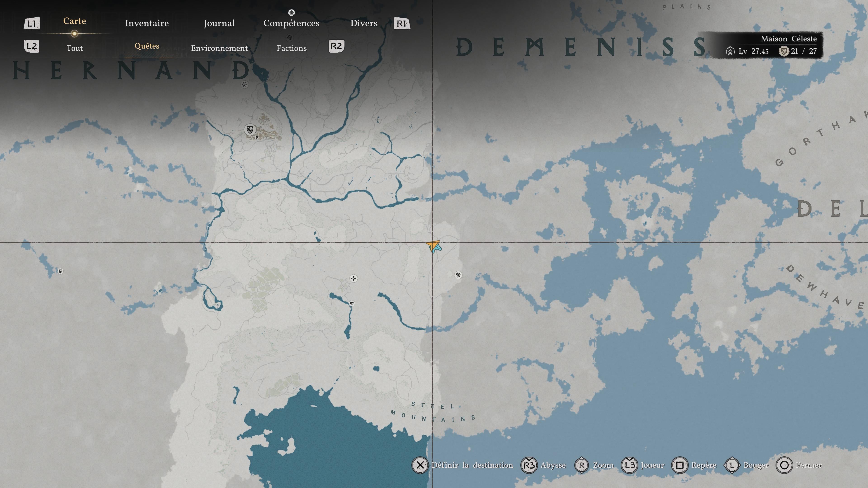Viewport: 868px width, 488px height.
Task: Open the Carte tab
Action: (74, 21)
